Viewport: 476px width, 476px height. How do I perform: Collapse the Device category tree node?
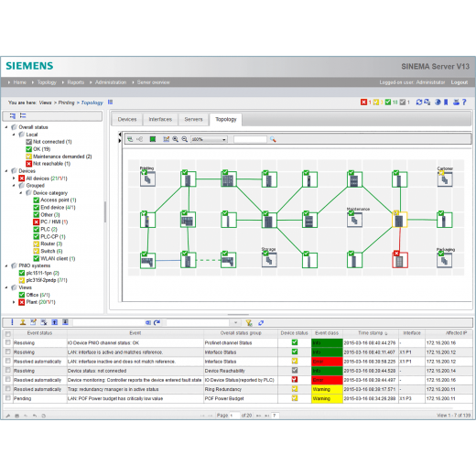point(21,193)
